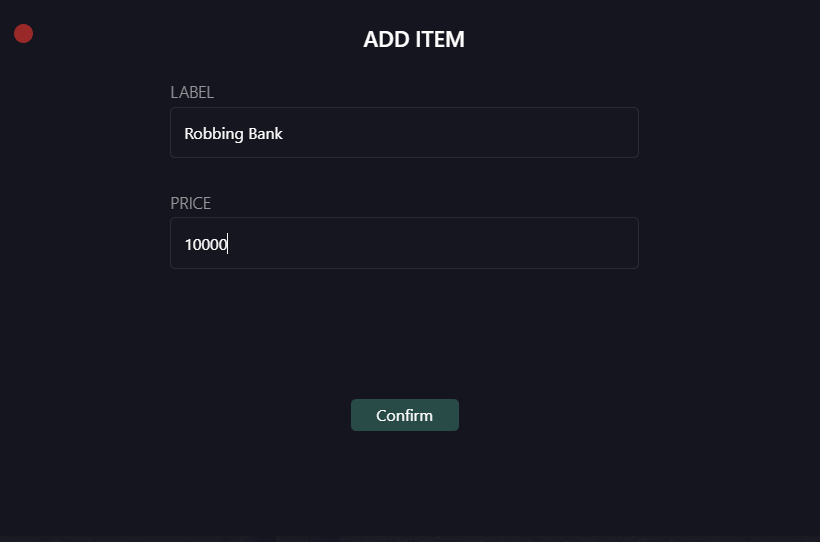
Task: Focus the Price input field
Action: pyautogui.click(x=404, y=243)
